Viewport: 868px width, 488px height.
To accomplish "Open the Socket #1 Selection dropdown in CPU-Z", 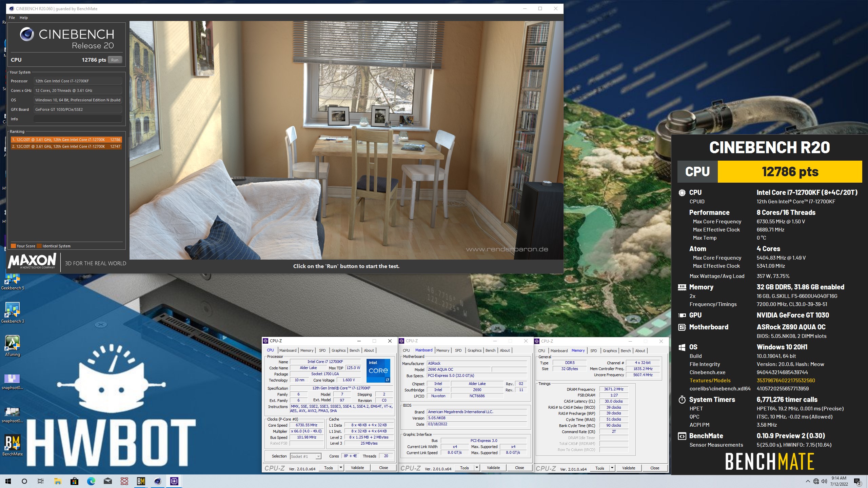I will point(305,456).
